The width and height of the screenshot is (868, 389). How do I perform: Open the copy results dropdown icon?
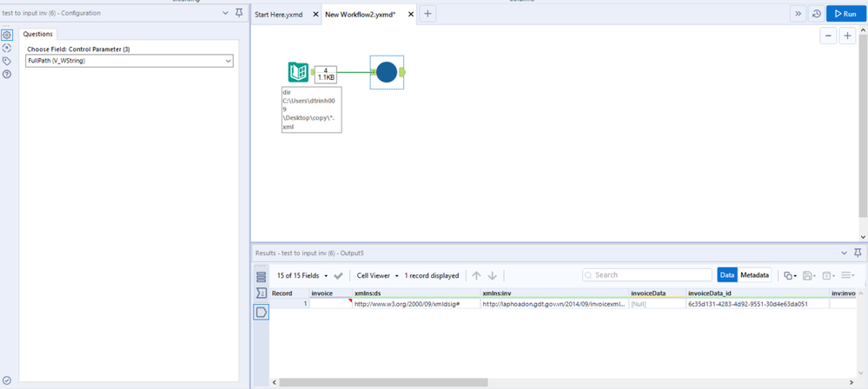790,275
